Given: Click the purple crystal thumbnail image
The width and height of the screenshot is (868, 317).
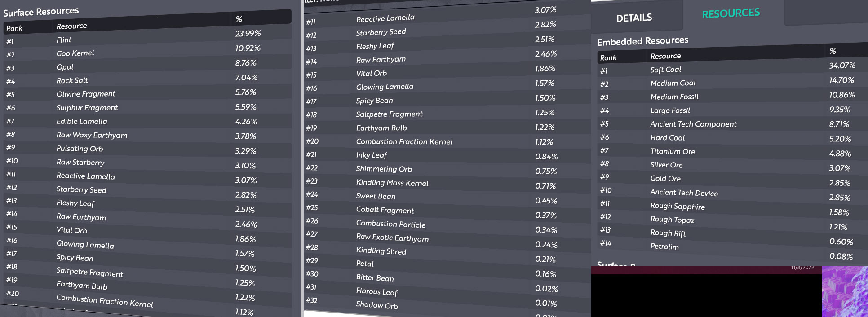Looking at the screenshot, I should point(845,291).
